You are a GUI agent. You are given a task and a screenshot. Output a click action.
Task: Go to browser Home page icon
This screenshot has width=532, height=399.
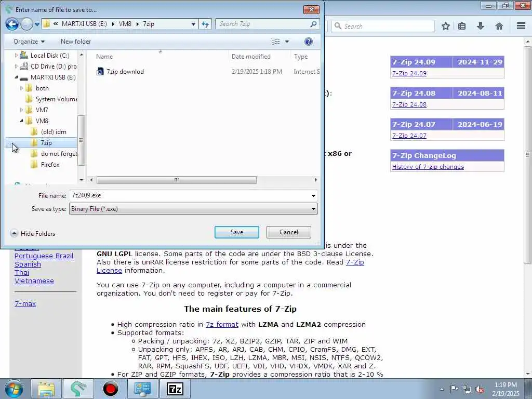click(499, 26)
